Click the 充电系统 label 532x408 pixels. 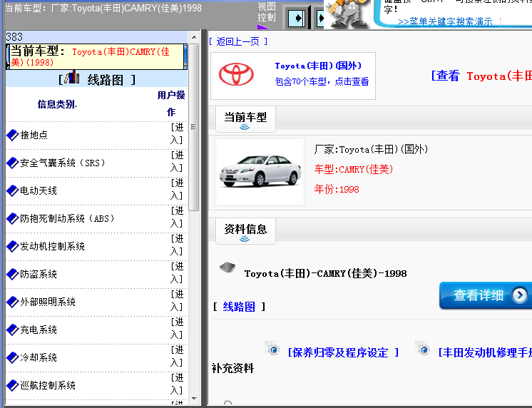click(x=39, y=330)
